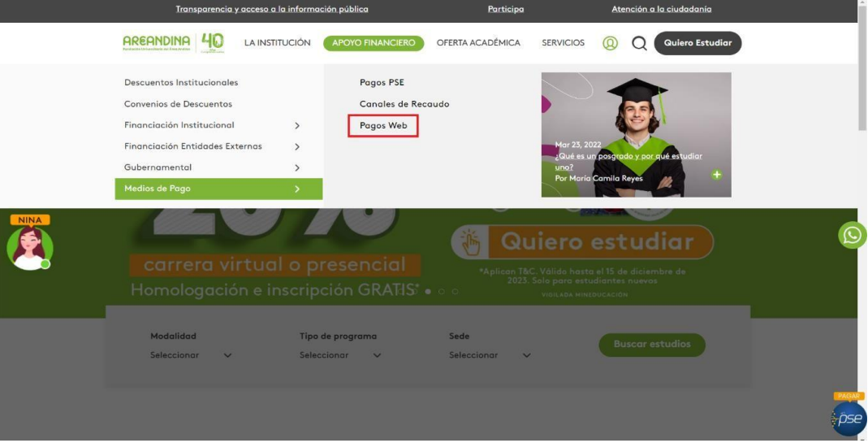Viewport: 868px width, 443px height.
Task: Expand Financiación Entidades Externas submenu
Action: click(x=297, y=147)
